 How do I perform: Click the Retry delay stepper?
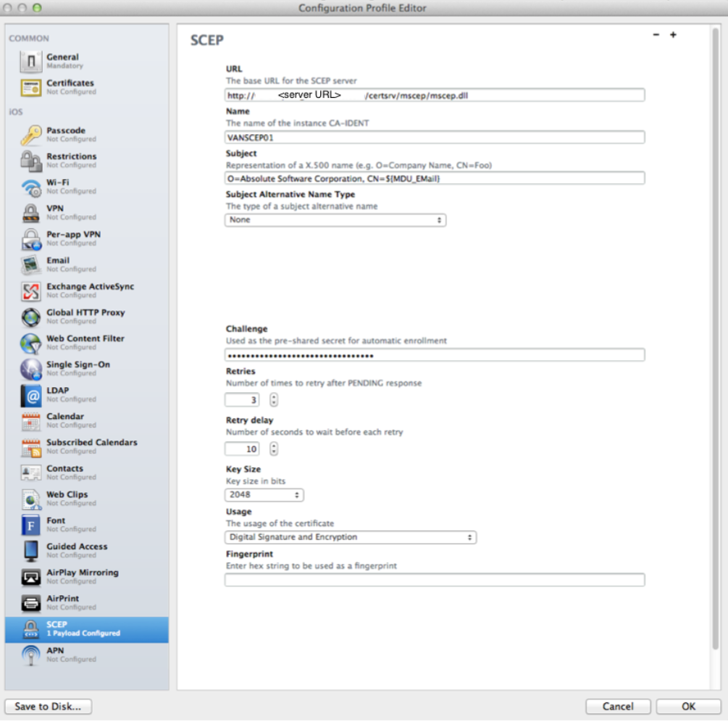point(274,449)
